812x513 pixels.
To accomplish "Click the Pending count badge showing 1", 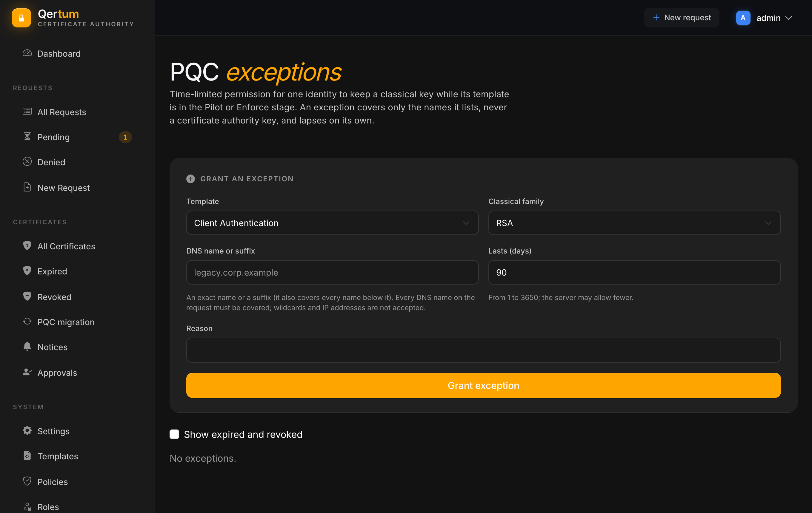I will point(125,137).
